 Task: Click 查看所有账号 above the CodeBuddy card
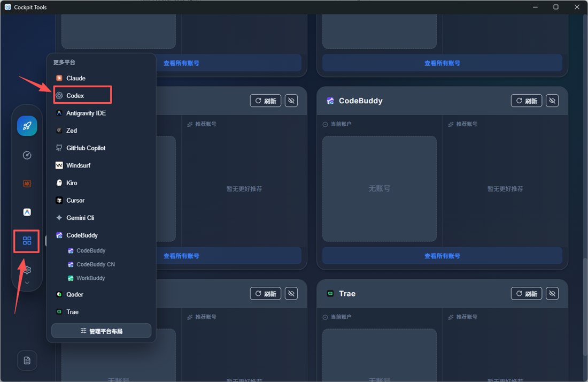442,63
